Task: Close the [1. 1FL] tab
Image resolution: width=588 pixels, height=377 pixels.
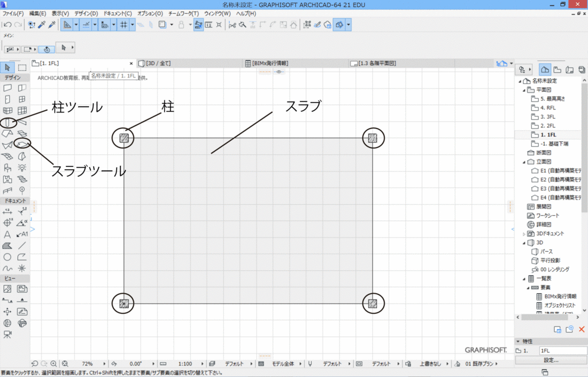Action: click(131, 64)
